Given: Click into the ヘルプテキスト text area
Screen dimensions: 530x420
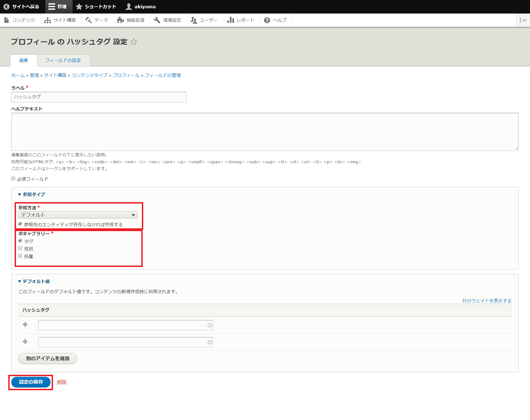Looking at the screenshot, I should pos(264,132).
